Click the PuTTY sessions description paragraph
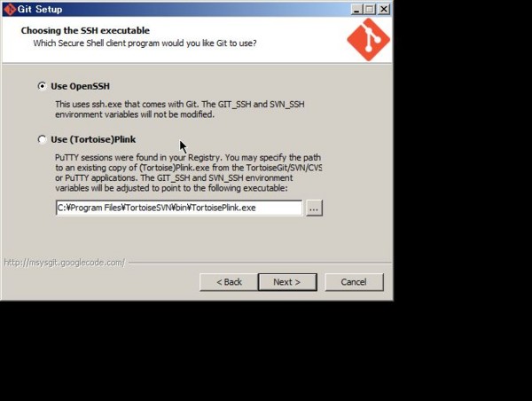The width and height of the screenshot is (532, 401). (188, 173)
